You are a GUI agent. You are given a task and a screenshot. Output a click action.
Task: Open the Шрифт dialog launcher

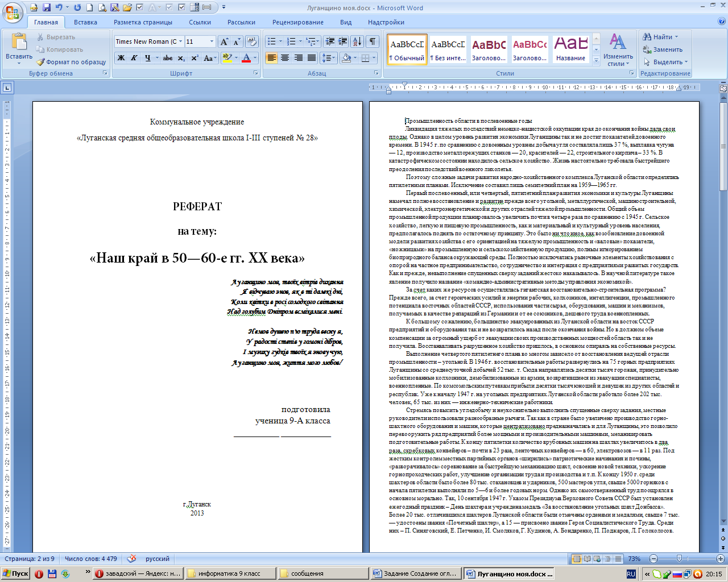pyautogui.click(x=257, y=73)
